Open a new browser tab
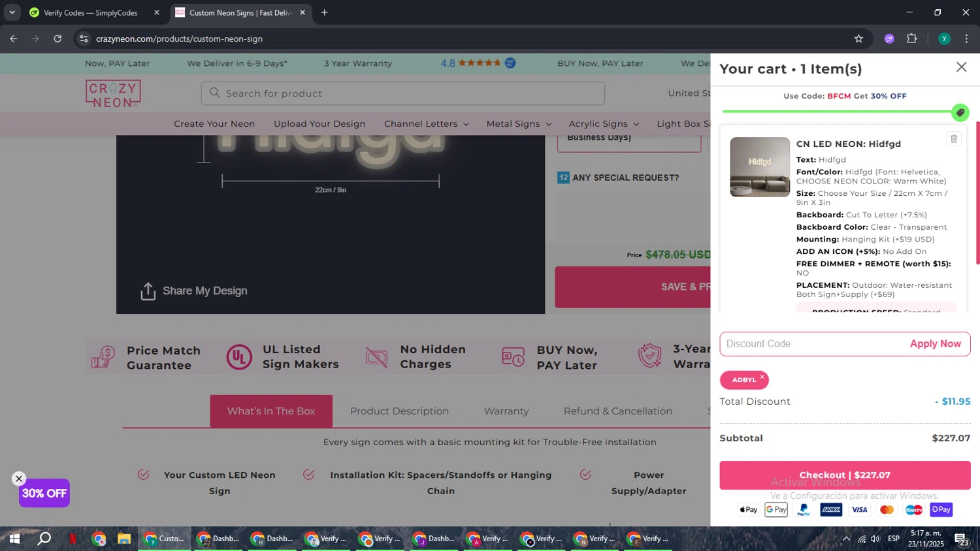 325,12
